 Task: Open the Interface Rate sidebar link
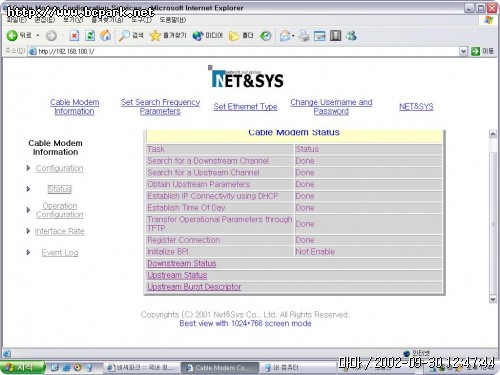coord(60,231)
